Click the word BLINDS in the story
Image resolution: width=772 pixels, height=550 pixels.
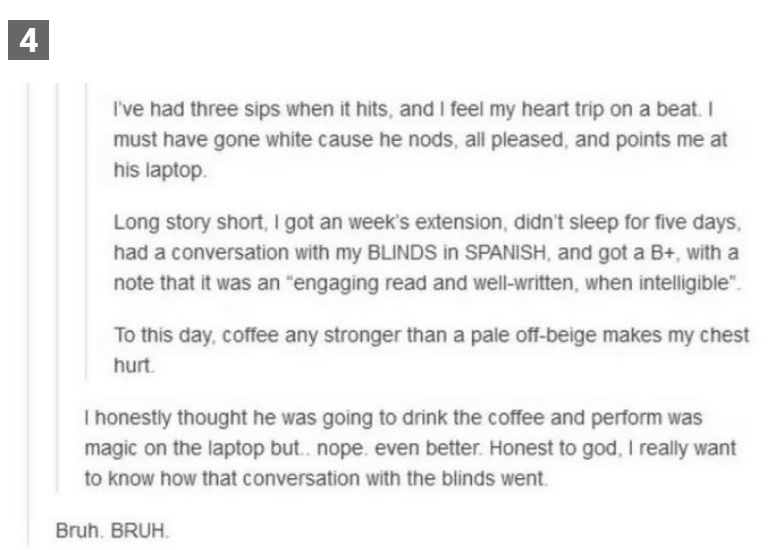pos(402,253)
